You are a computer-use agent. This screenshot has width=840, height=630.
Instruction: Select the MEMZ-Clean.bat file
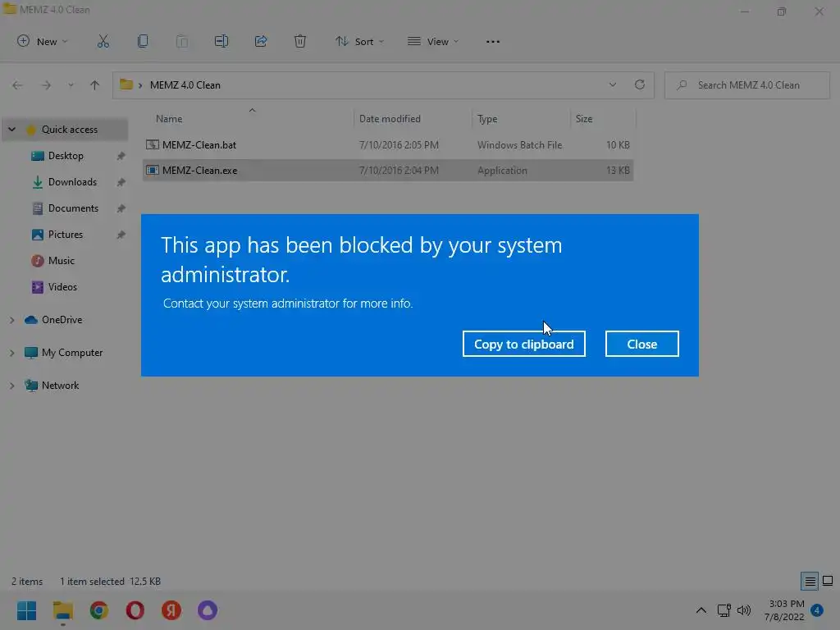[388, 144]
